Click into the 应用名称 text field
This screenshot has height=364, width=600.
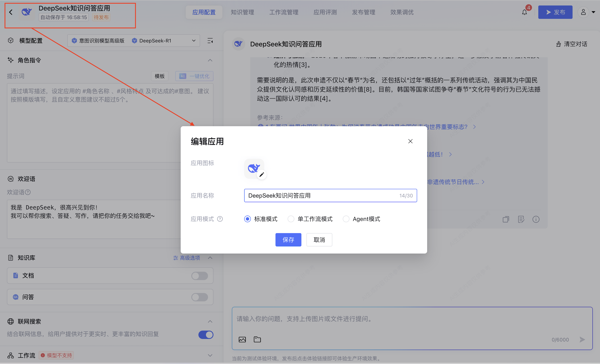pyautogui.click(x=322, y=196)
